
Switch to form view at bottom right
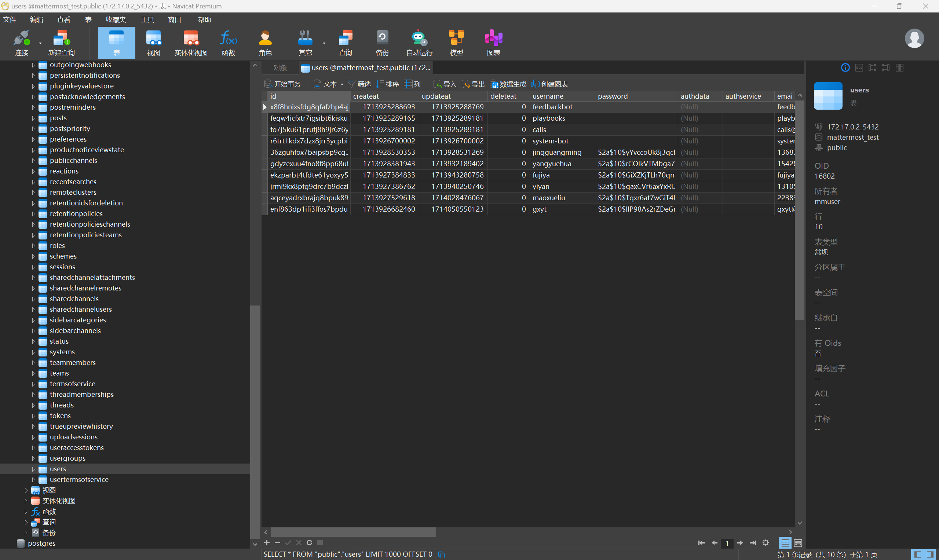798,543
